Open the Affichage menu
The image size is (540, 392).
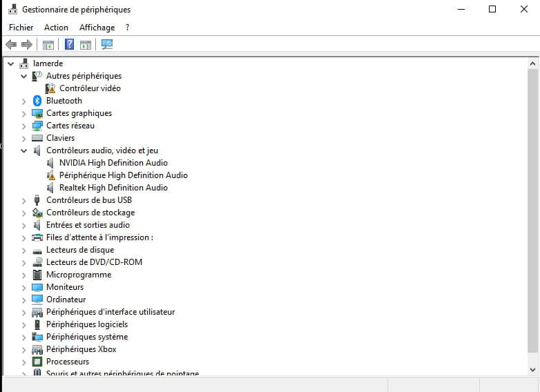[x=97, y=28]
